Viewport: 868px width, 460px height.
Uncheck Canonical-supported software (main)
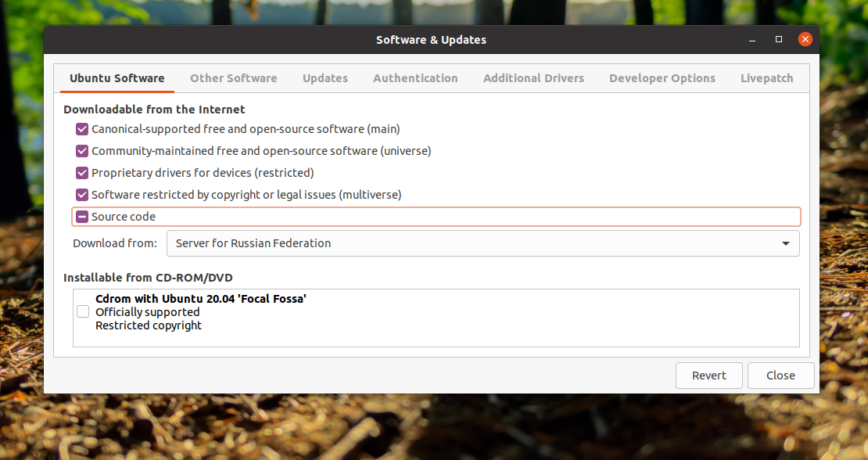coord(82,129)
